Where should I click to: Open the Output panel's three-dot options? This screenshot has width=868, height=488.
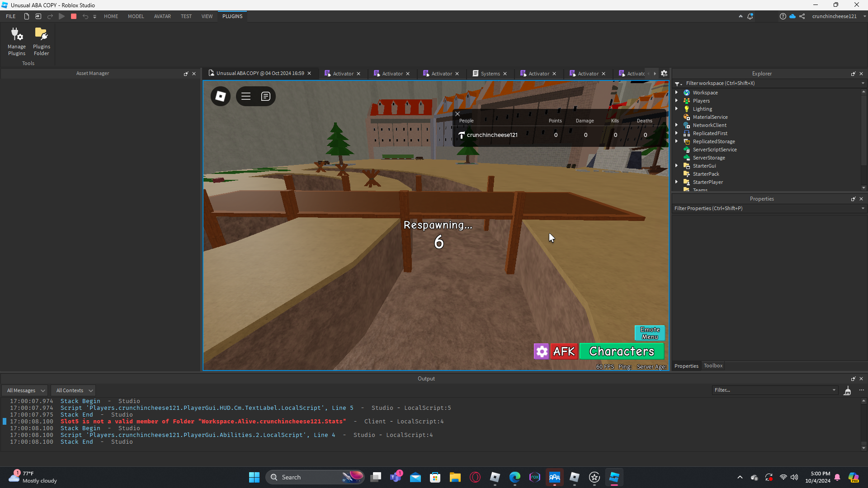862,390
